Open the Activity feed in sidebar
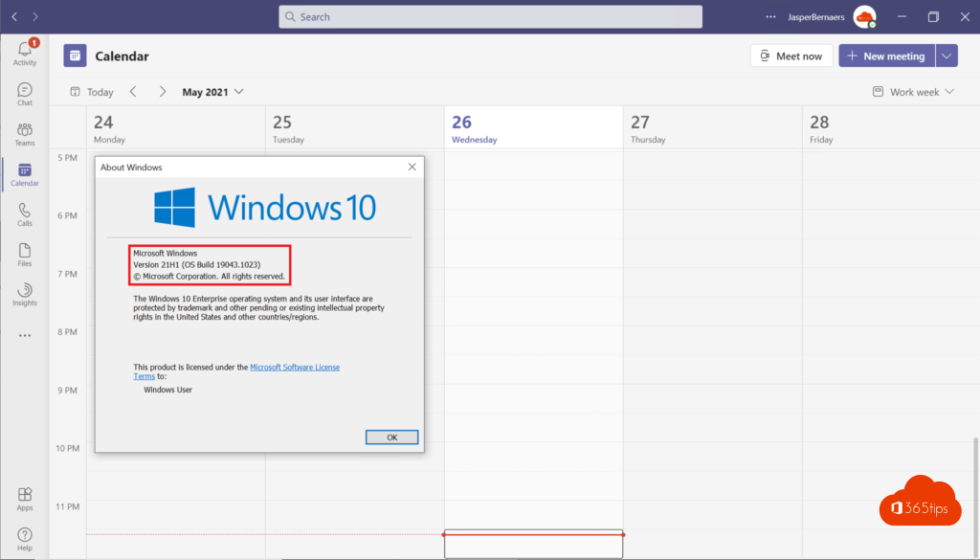The height and width of the screenshot is (560, 980). 25,53
